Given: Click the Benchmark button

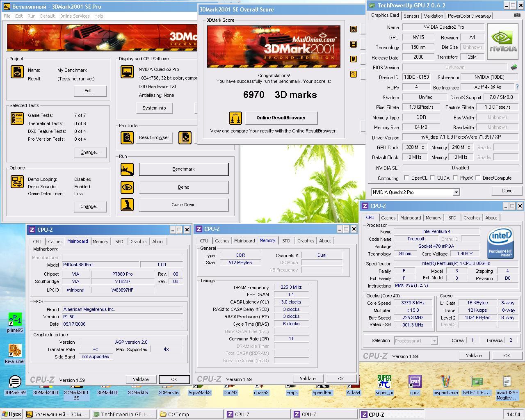Looking at the screenshot, I should tap(183, 169).
